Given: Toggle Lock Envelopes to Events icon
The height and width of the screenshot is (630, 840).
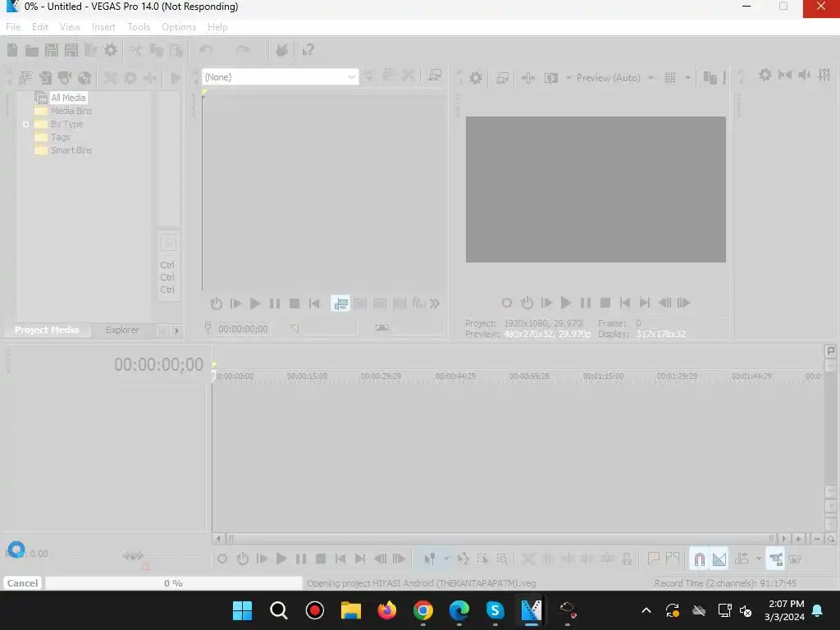Looking at the screenshot, I should 776,559.
